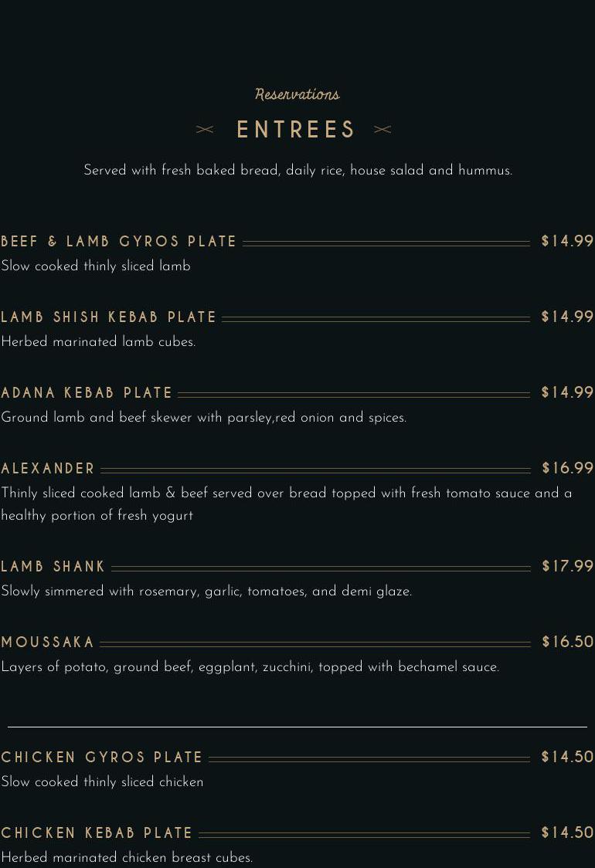Click the "Served with fresh baked bread" subtitle
This screenshot has width=595, height=868.
297,171
